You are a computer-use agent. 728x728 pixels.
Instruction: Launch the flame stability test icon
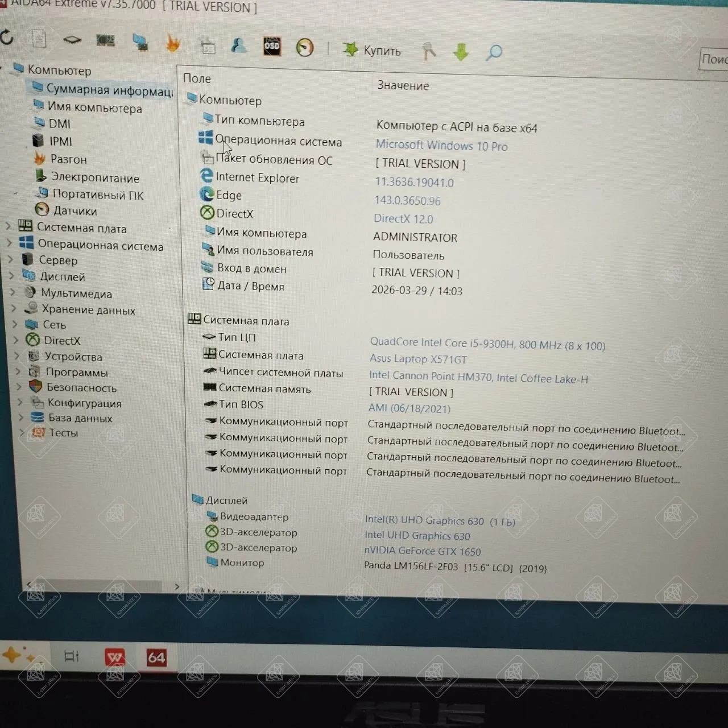click(173, 43)
